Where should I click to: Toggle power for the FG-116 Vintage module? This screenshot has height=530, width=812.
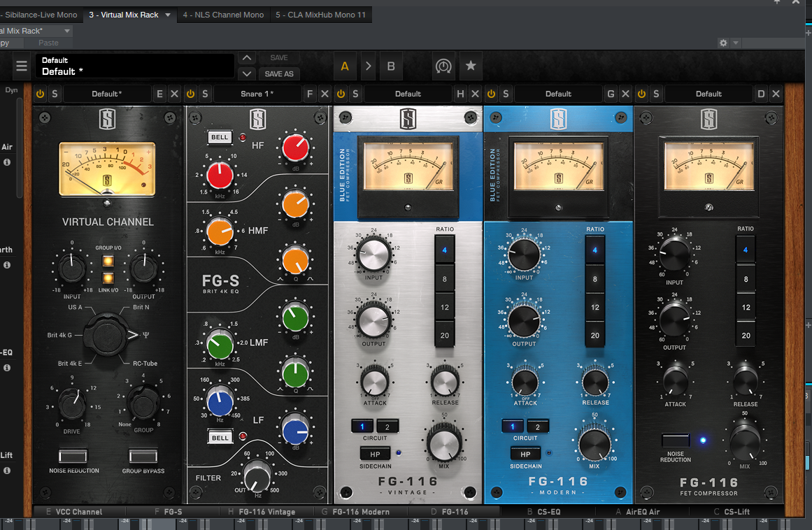(x=341, y=94)
